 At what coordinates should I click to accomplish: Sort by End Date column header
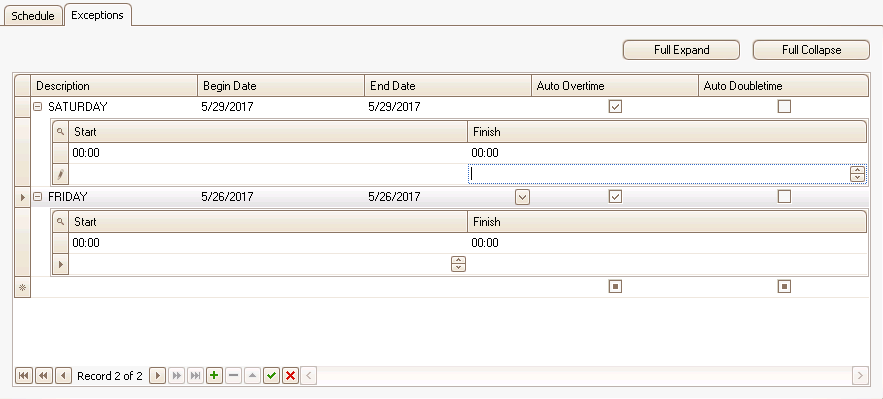pyautogui.click(x=448, y=86)
